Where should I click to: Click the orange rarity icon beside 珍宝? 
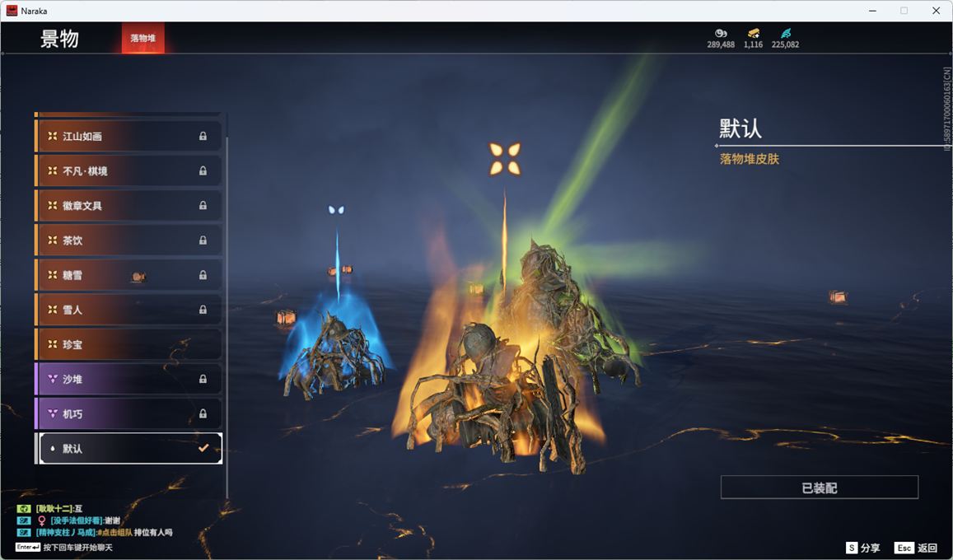click(x=52, y=343)
